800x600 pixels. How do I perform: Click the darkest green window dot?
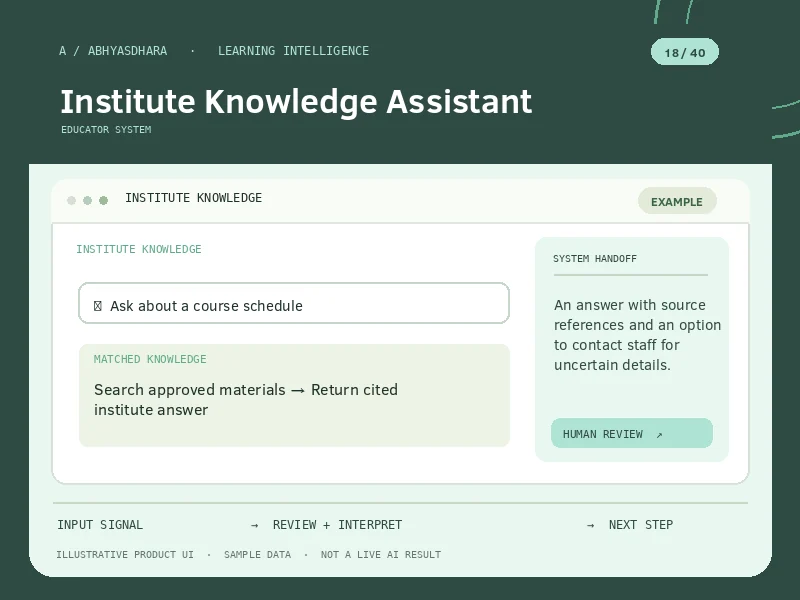click(x=104, y=200)
